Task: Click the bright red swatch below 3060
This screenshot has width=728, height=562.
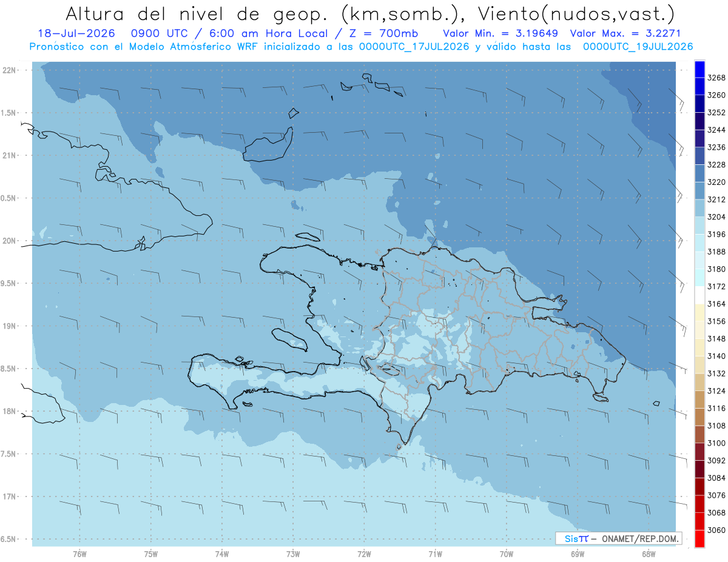Action: [x=699, y=538]
